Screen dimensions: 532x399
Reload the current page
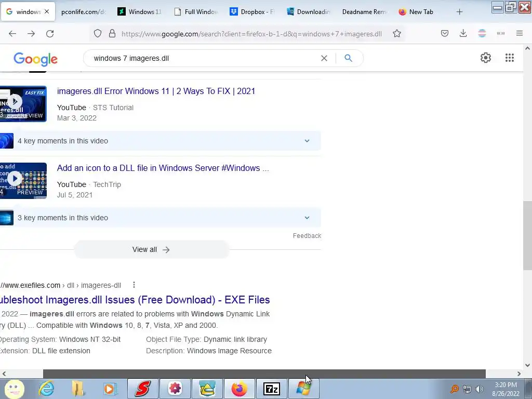point(50,34)
